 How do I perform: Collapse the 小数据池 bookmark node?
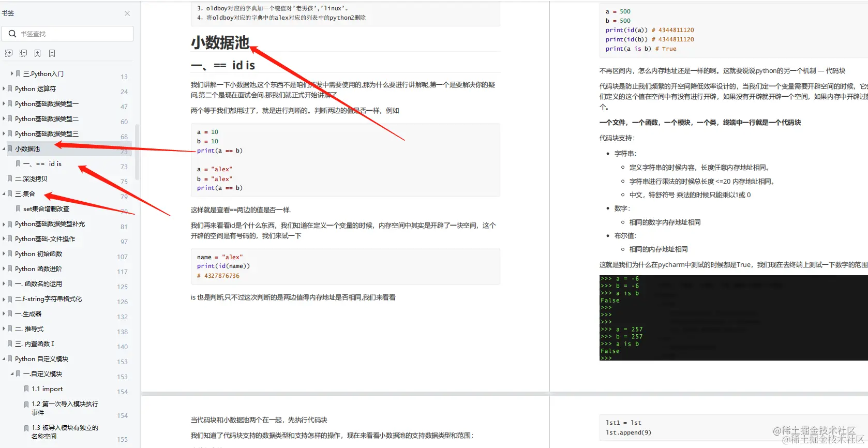tap(4, 148)
